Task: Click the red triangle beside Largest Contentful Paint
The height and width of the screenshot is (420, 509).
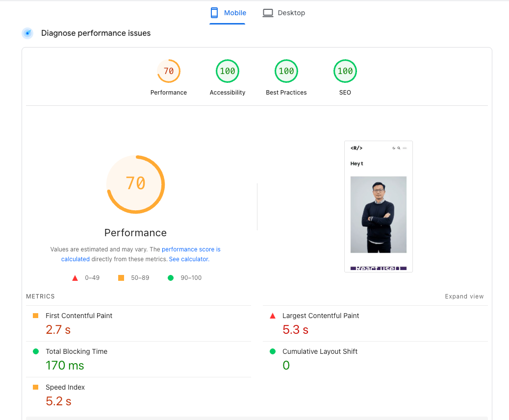Action: pos(273,316)
